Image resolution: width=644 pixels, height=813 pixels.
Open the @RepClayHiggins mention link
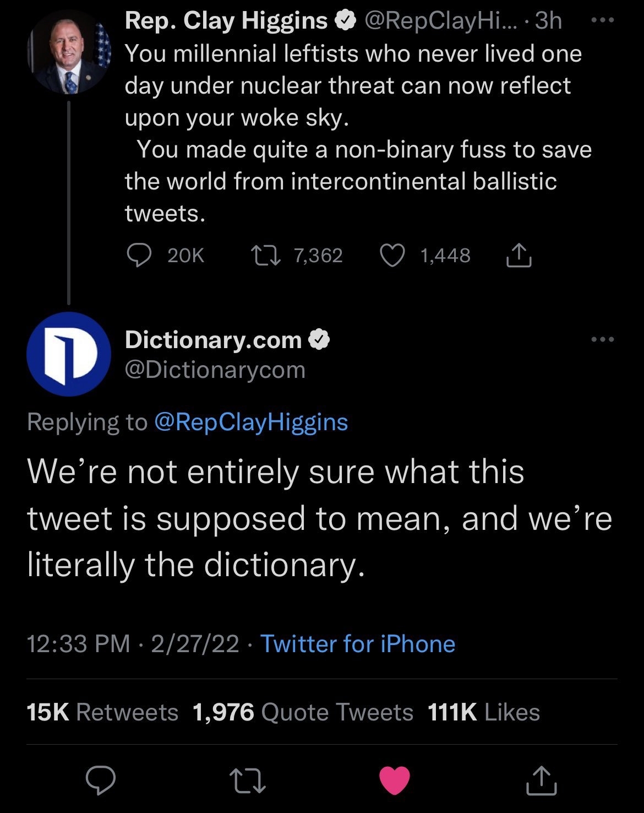[252, 422]
